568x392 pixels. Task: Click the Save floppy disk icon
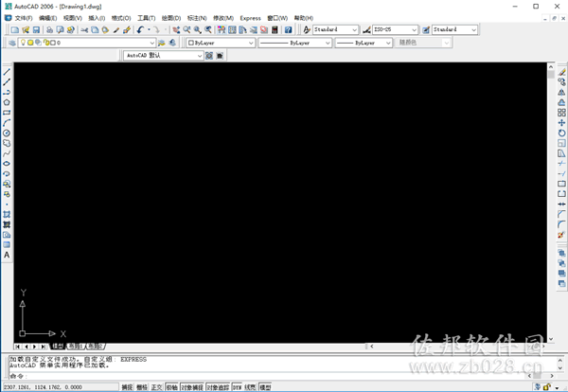tap(36, 29)
